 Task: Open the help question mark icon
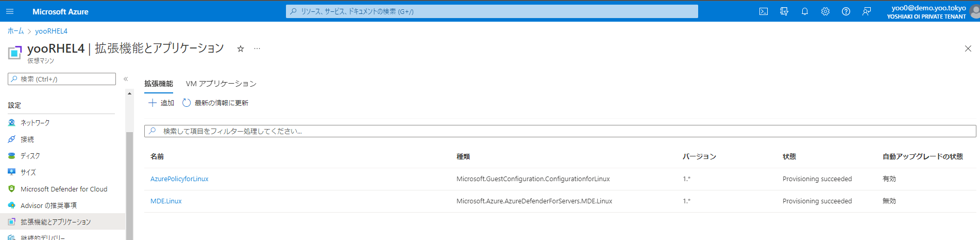(x=846, y=11)
